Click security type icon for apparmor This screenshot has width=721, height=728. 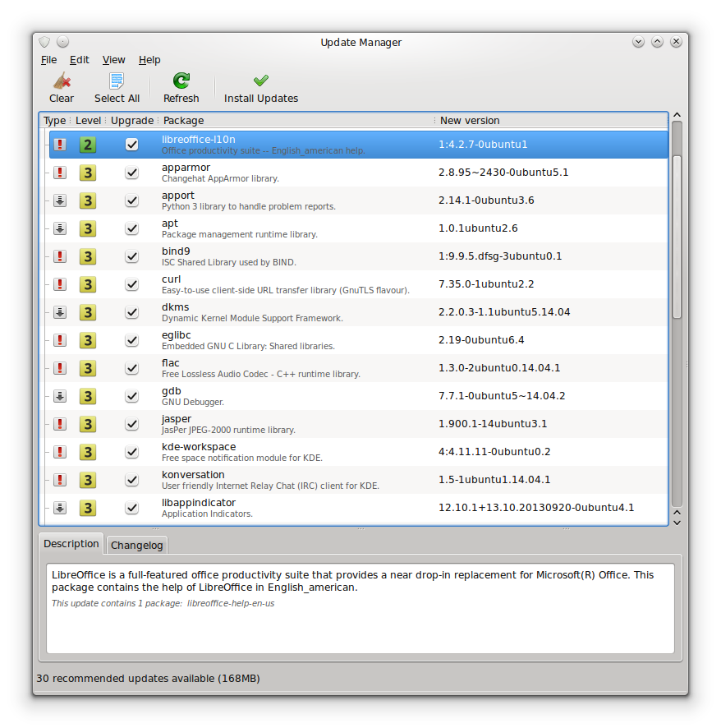pos(60,173)
